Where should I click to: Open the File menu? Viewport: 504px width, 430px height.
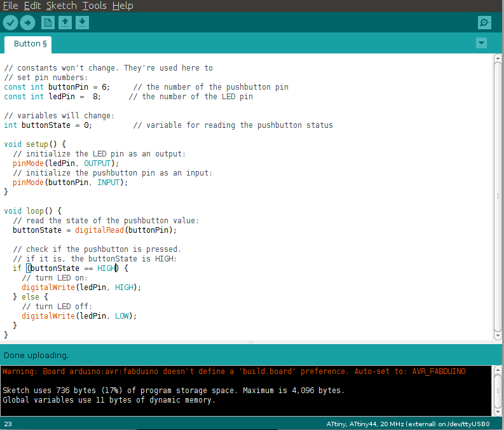pos(10,6)
